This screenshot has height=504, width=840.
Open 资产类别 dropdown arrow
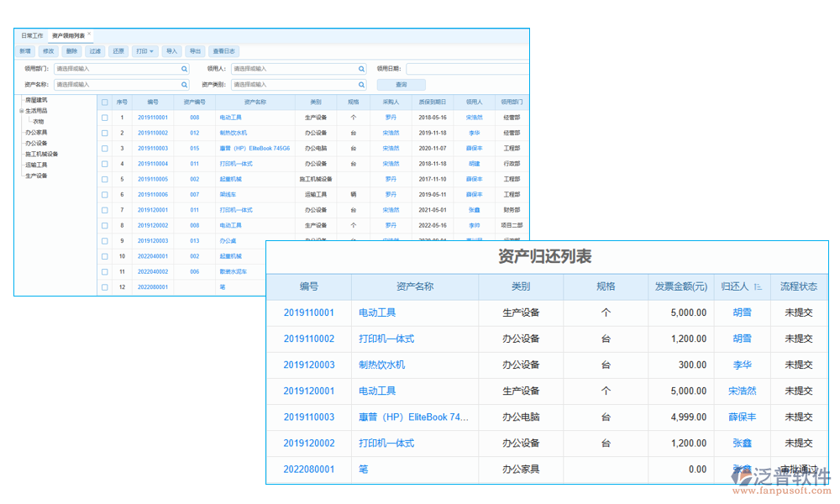click(362, 85)
